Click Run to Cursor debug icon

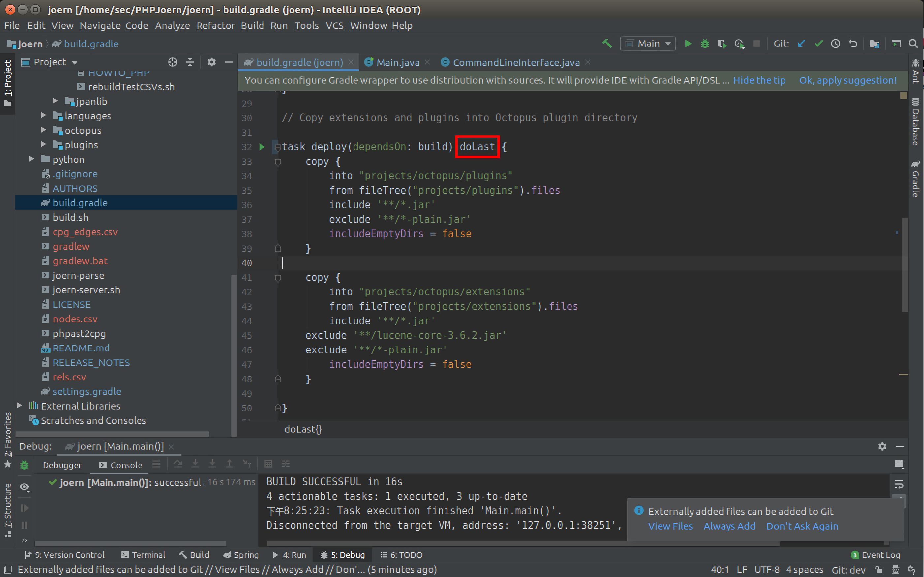(x=247, y=464)
